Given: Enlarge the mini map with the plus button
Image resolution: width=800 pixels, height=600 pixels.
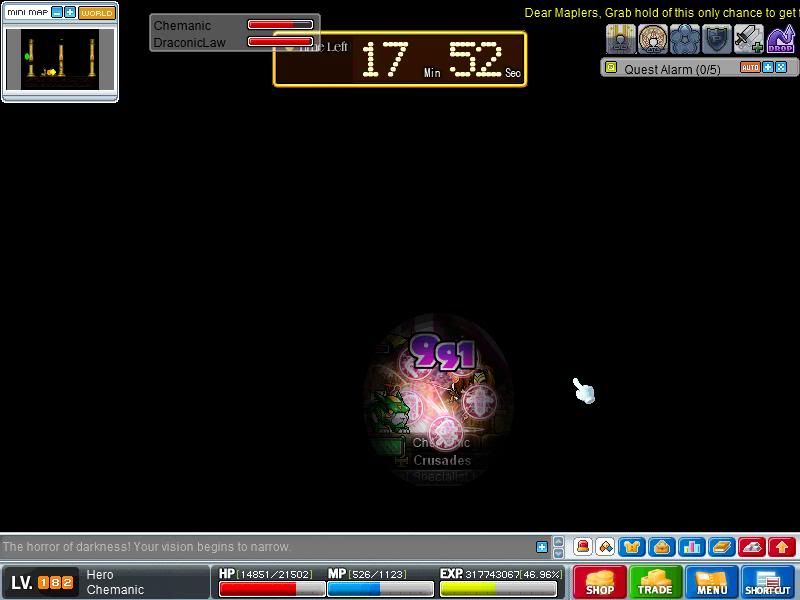Looking at the screenshot, I should [70, 13].
